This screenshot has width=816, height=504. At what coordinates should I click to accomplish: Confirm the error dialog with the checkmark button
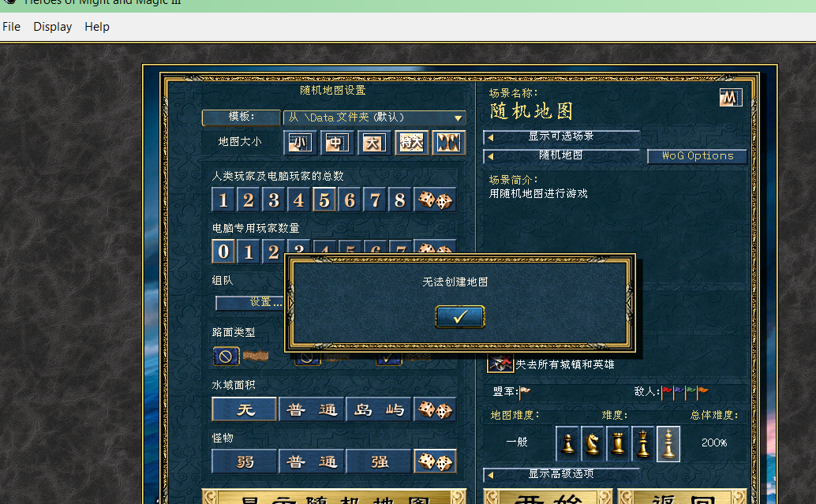pyautogui.click(x=460, y=316)
